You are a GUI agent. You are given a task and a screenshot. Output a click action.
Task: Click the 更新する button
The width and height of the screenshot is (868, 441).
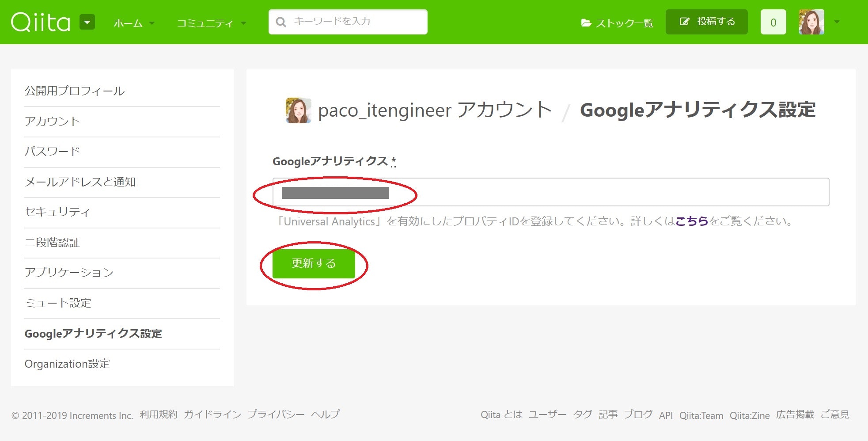(x=314, y=264)
